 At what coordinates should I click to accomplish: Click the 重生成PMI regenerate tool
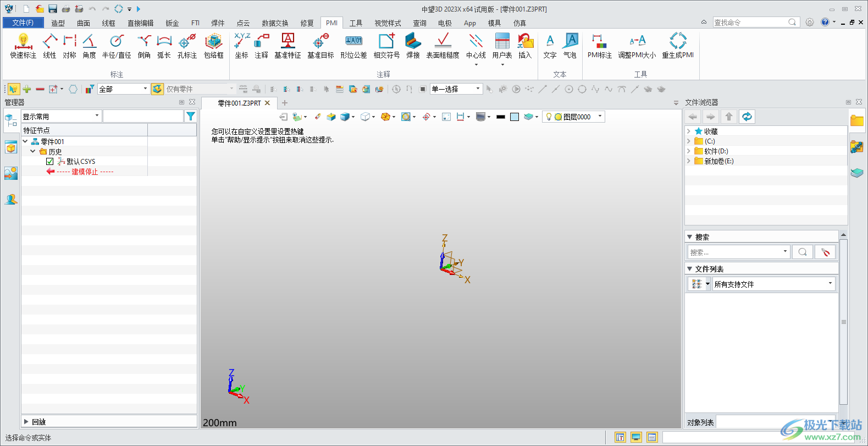(678, 46)
